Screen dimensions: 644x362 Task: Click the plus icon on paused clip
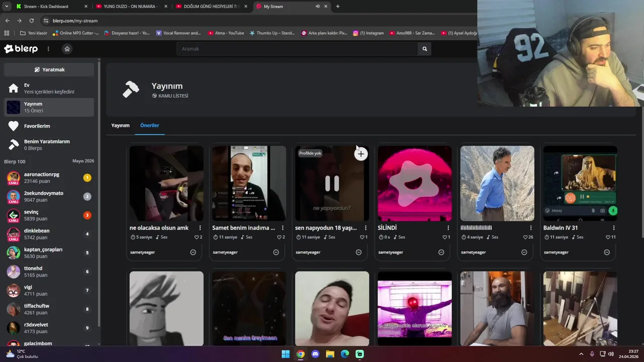tap(361, 154)
